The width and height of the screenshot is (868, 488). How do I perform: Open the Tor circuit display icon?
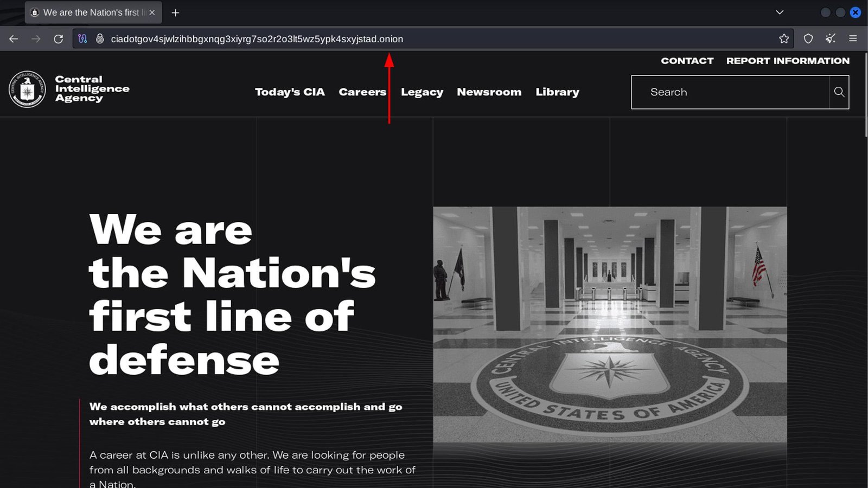(x=82, y=38)
